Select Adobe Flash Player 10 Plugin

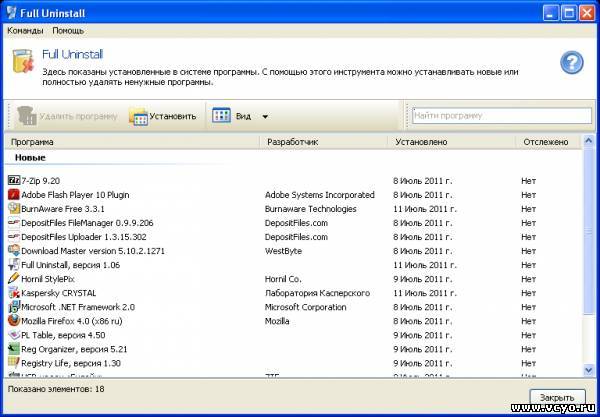pyautogui.click(x=75, y=195)
